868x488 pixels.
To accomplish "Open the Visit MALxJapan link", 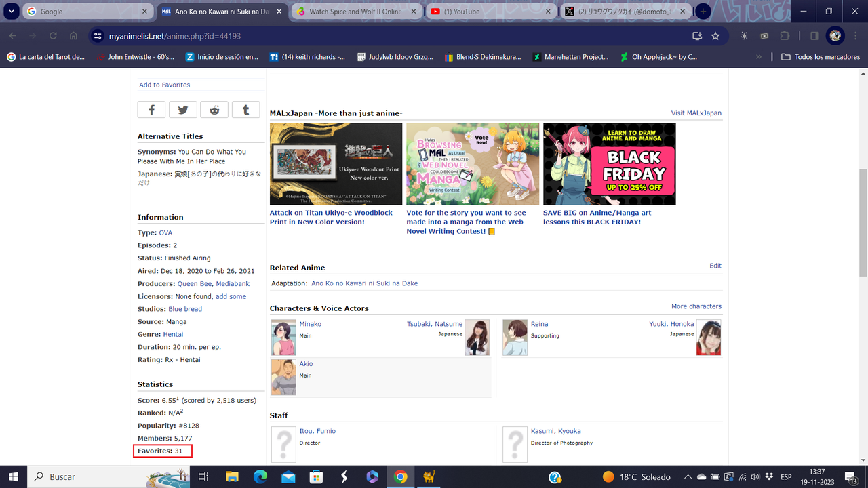I will click(696, 113).
